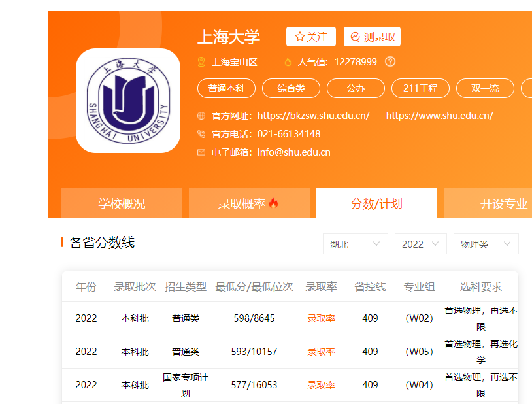Select the 公办 tag
The image size is (532, 404).
tap(356, 88)
